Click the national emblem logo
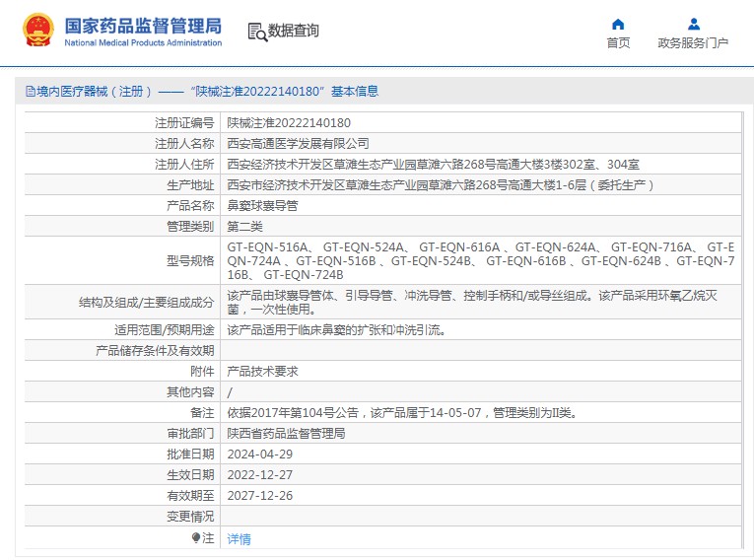This screenshot has height=560, width=754. coord(38,31)
